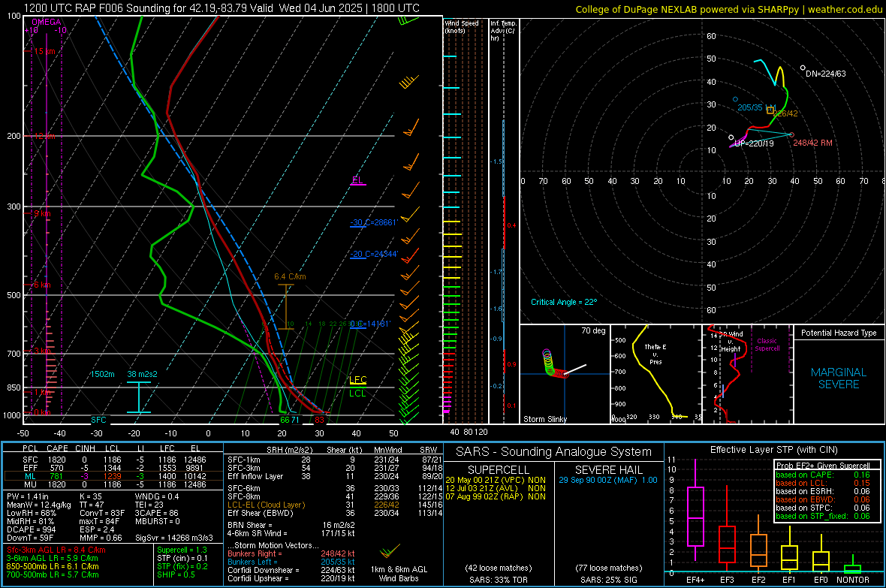Image resolution: width=886 pixels, height=588 pixels.
Task: Click the ConvT = 83F value
Action: [x=102, y=513]
